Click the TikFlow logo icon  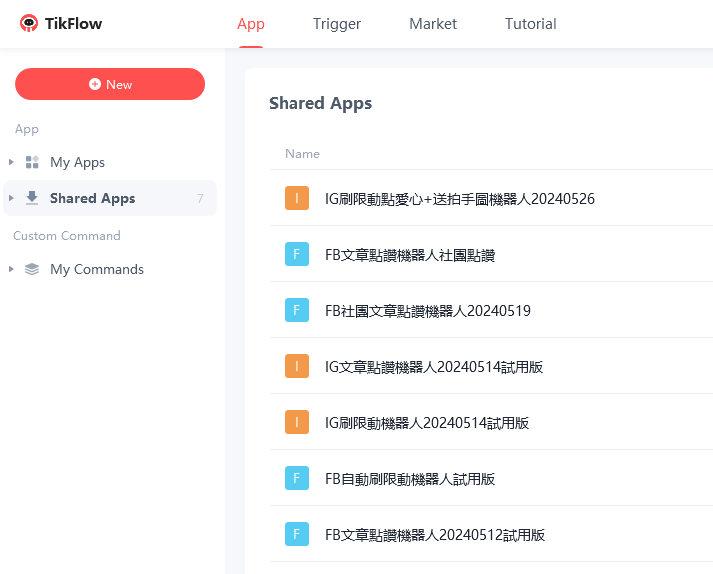[x=29, y=23]
